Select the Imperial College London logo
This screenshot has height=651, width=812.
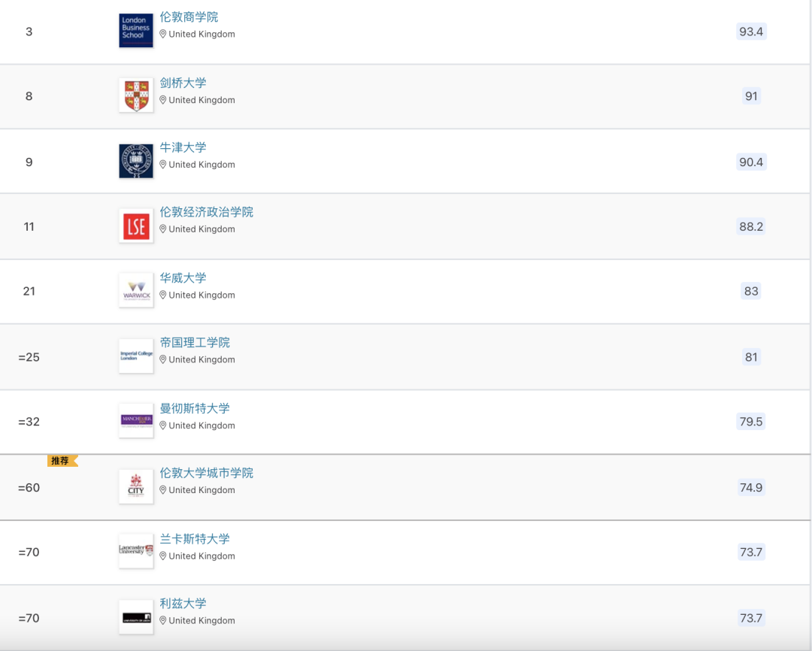[x=135, y=355]
